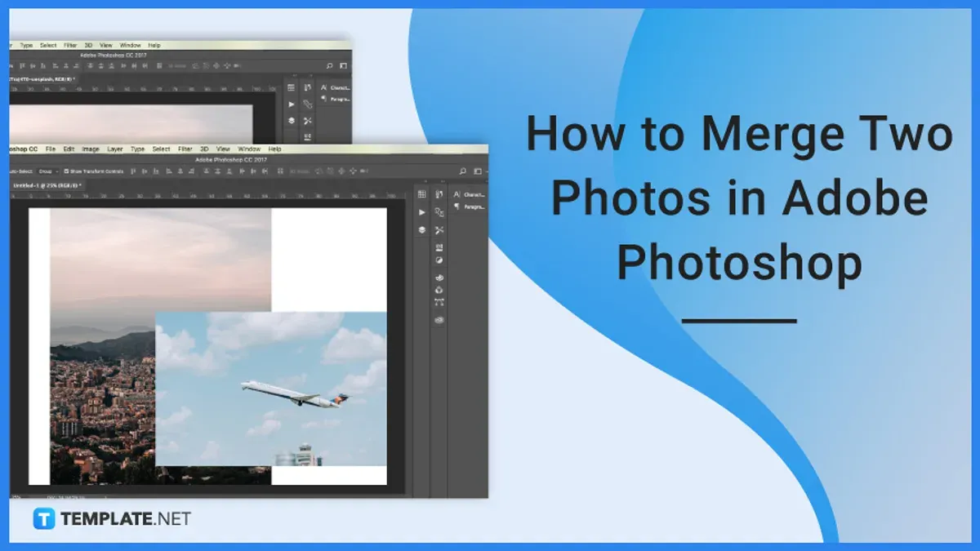Open the Help menu in front window
980x551 pixels.
[274, 149]
